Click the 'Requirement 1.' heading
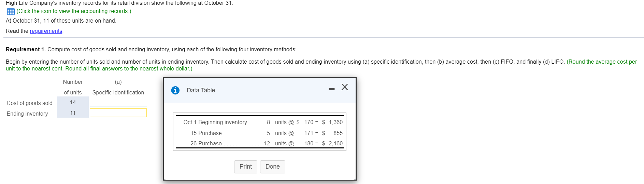644x184 pixels. point(26,50)
